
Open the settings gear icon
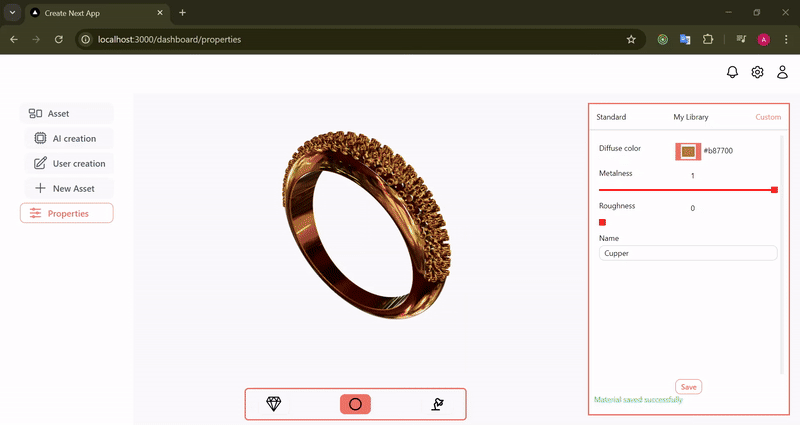pyautogui.click(x=757, y=72)
